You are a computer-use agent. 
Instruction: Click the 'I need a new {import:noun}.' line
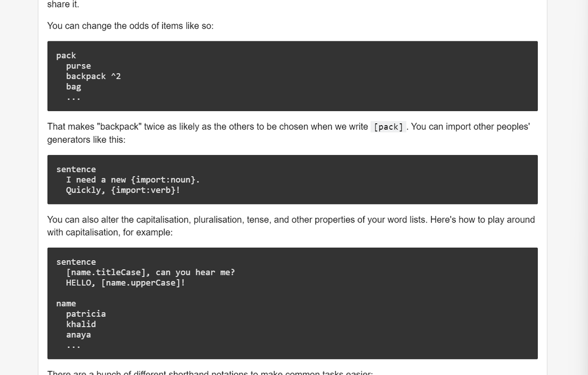pos(133,180)
